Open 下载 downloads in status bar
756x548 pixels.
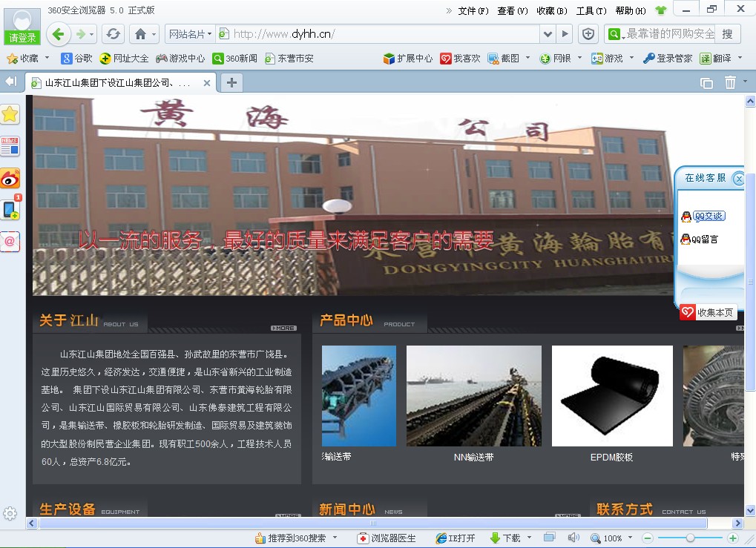[504, 538]
